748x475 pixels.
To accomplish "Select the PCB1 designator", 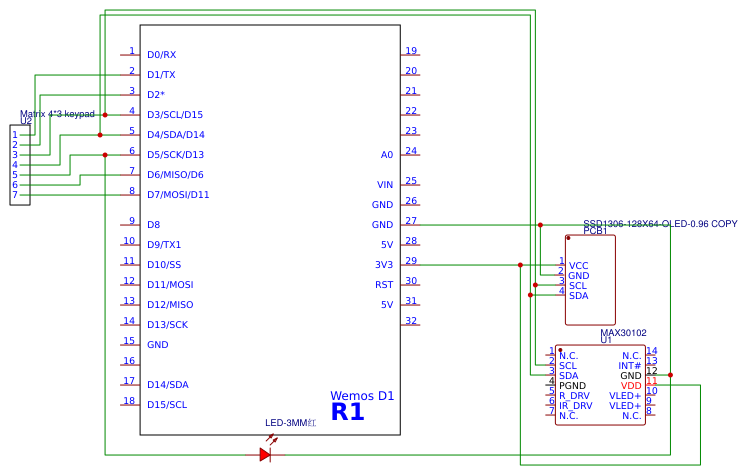I will [595, 231].
